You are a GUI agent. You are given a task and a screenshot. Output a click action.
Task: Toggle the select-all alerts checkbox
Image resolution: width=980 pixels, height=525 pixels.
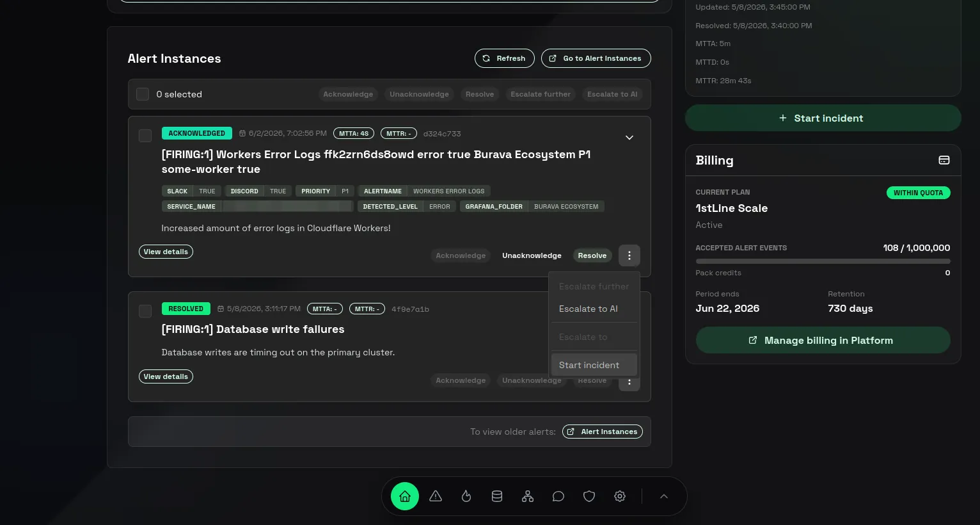[x=143, y=94]
